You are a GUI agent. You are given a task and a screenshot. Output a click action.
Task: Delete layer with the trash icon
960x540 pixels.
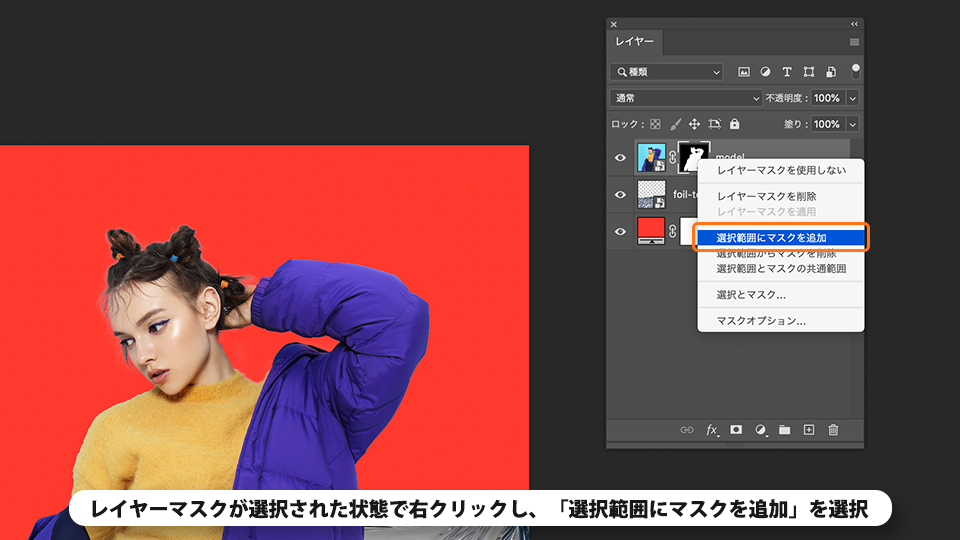click(x=833, y=430)
